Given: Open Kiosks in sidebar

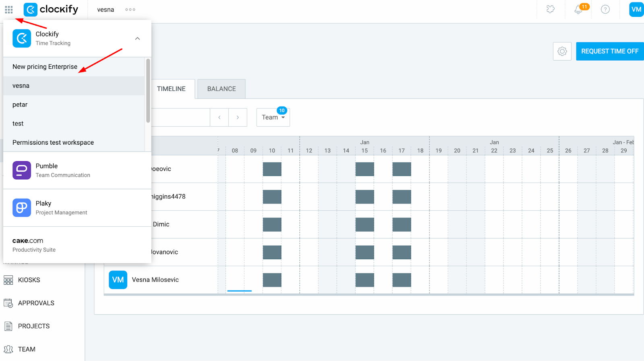Looking at the screenshot, I should point(29,280).
